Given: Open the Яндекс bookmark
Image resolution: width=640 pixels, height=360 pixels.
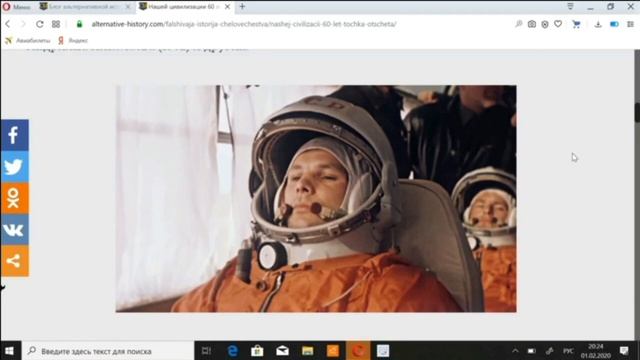Looking at the screenshot, I should pyautogui.click(x=73, y=40).
